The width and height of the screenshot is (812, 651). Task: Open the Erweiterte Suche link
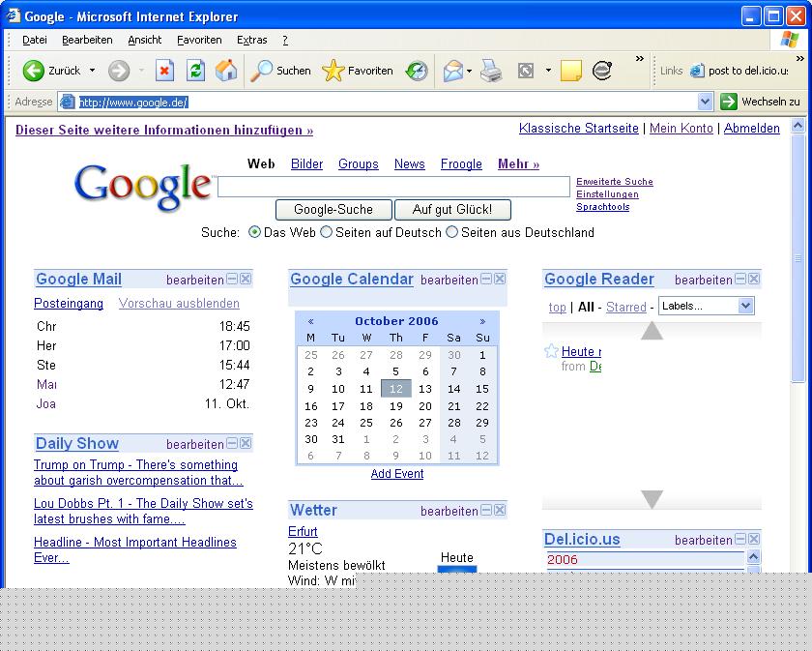coord(615,182)
